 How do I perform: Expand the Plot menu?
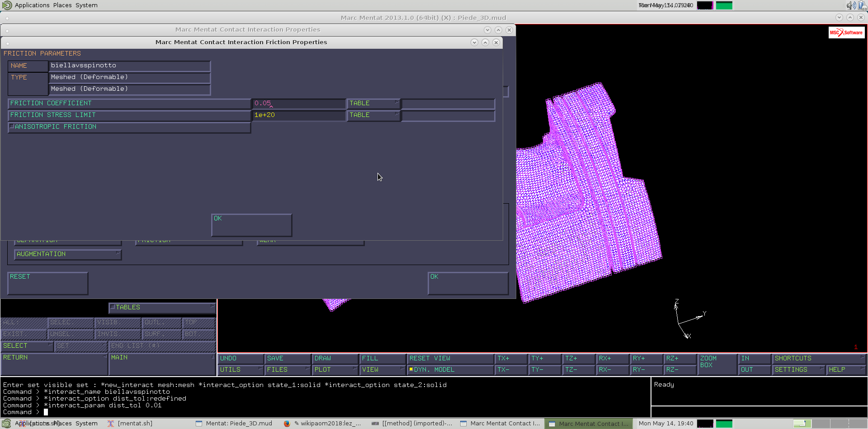(x=335, y=370)
